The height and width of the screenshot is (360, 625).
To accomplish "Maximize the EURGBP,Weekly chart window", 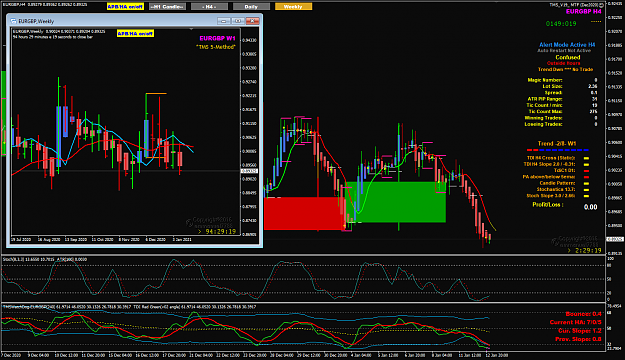I will tap(238, 21).
